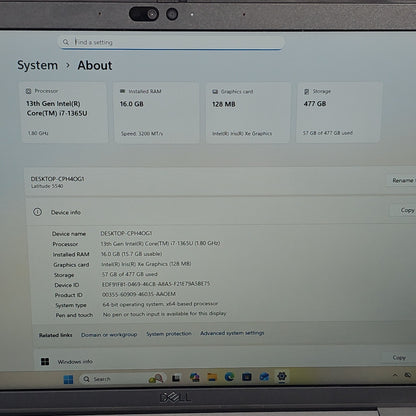Copy the Device info details
The width and height of the screenshot is (416, 416).
404,210
